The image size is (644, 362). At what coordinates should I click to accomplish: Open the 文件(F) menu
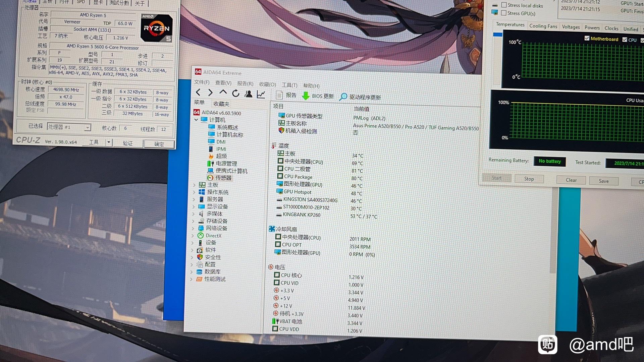pyautogui.click(x=202, y=82)
